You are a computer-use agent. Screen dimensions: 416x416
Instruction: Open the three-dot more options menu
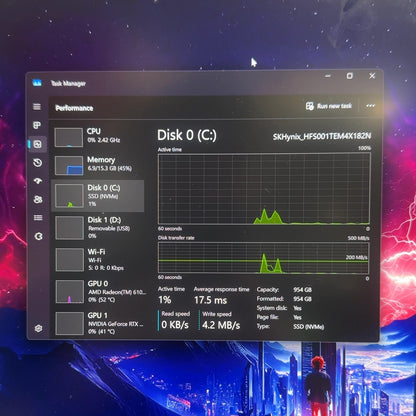coord(370,106)
